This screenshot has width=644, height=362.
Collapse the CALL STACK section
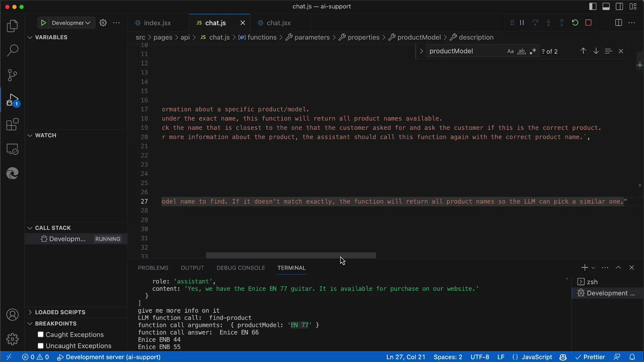[x=76, y=228]
